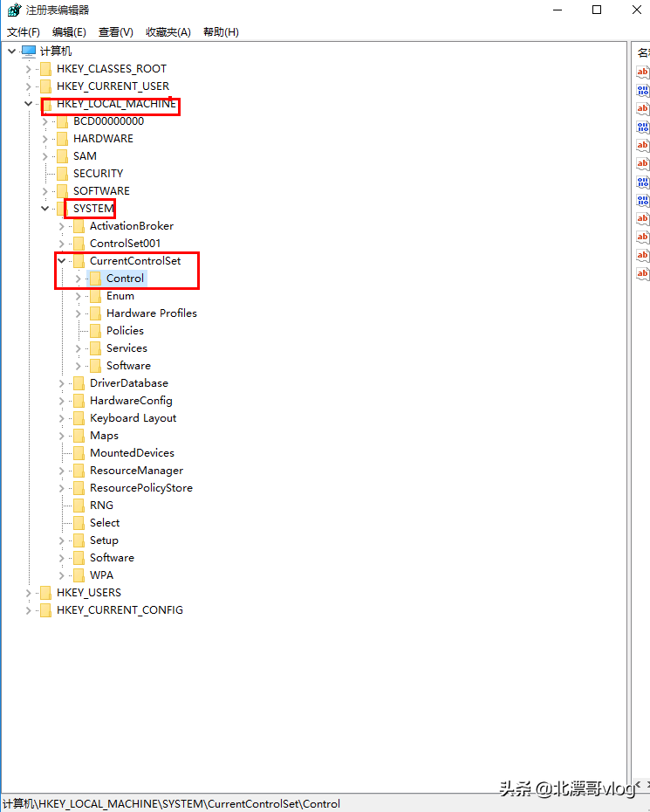This screenshot has height=812, width=650.
Task: Select the ResourcePolicyStore key label
Action: click(x=141, y=488)
